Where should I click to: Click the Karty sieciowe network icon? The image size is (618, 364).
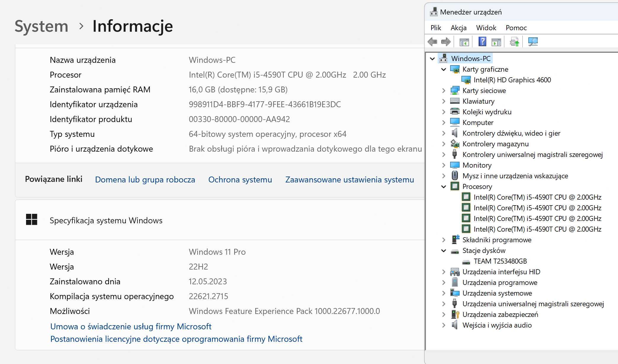tap(455, 90)
